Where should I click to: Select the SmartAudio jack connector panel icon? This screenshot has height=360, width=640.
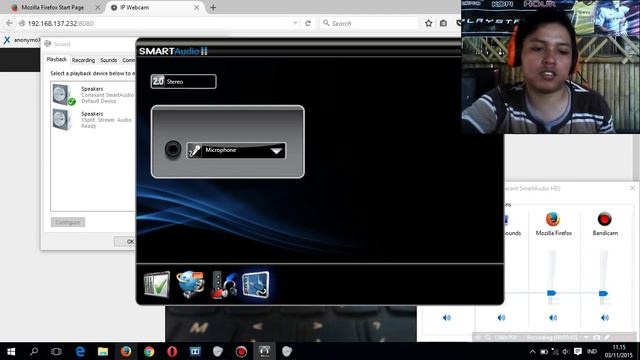pyautogui.click(x=256, y=284)
